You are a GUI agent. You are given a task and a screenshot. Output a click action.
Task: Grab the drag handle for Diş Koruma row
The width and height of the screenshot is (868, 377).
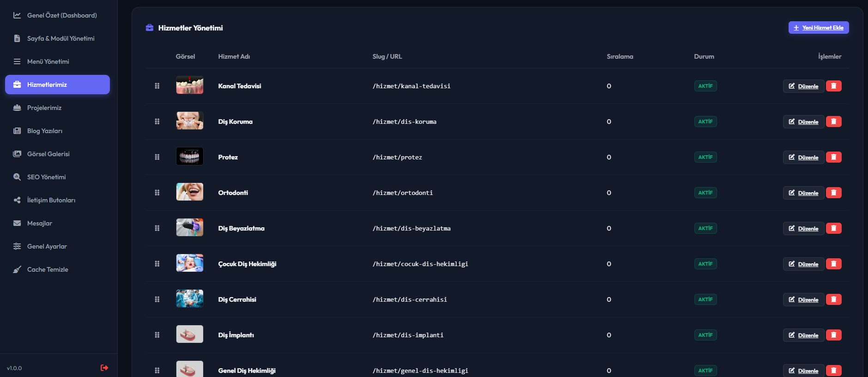(157, 122)
